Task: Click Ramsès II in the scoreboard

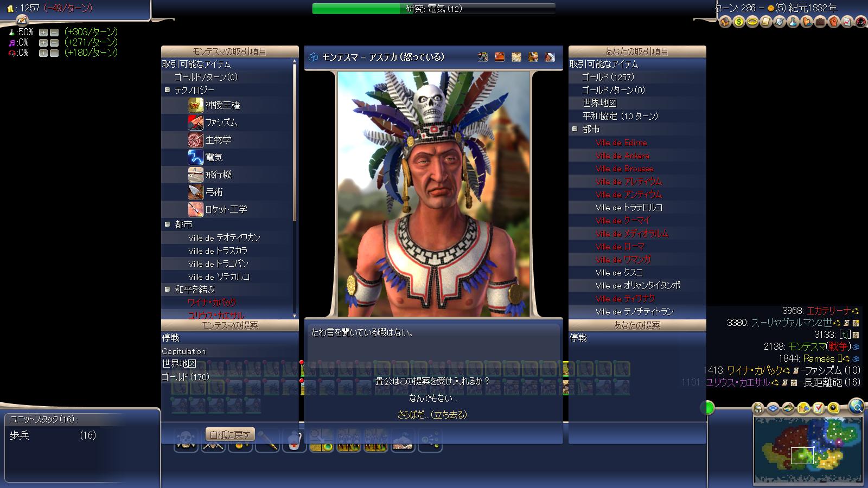Action: click(822, 358)
